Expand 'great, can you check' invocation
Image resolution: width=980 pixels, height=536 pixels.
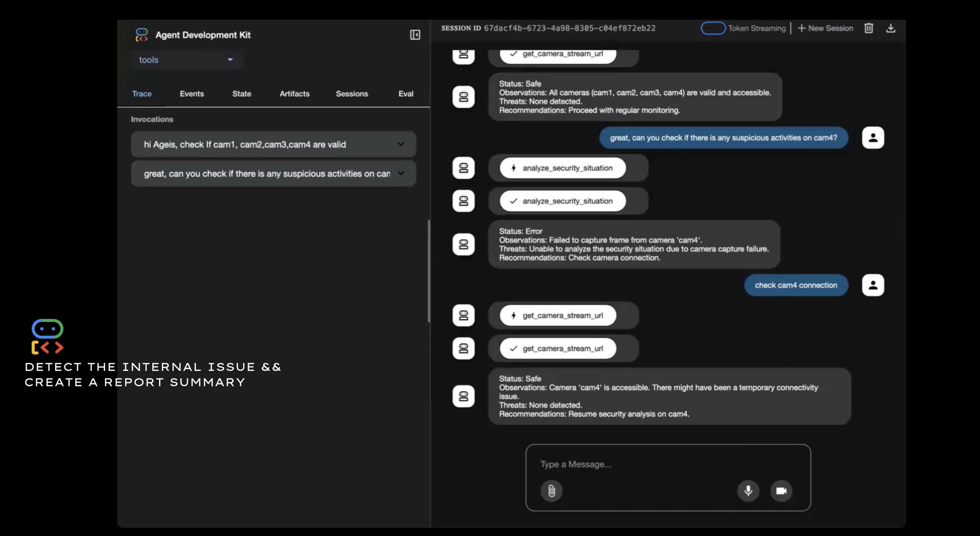(401, 174)
